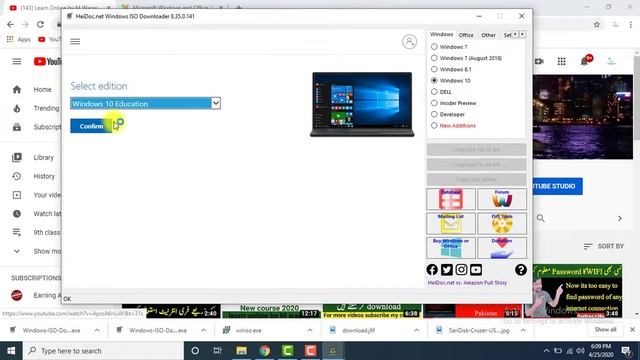
Task: Go back in Chrome browser
Action: coord(10,24)
